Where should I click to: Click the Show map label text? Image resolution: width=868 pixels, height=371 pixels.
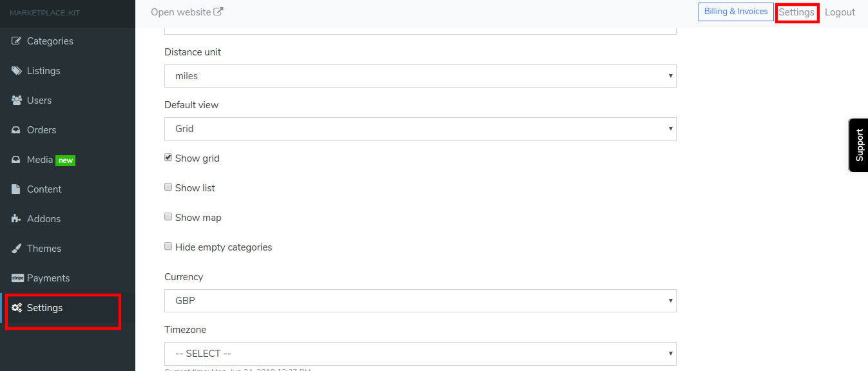198,218
